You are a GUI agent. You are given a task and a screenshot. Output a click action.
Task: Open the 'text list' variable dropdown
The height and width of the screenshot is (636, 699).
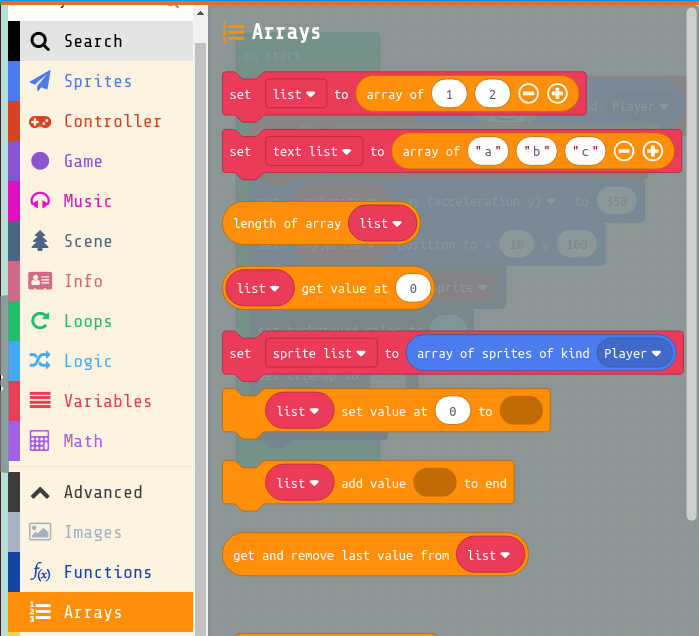[314, 151]
